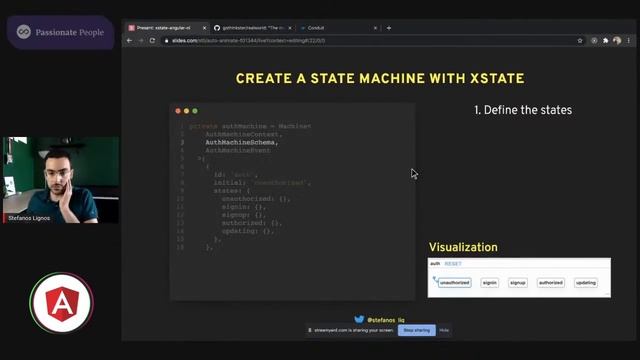The height and width of the screenshot is (360, 640).
Task: Select the signup state node
Action: click(x=518, y=282)
